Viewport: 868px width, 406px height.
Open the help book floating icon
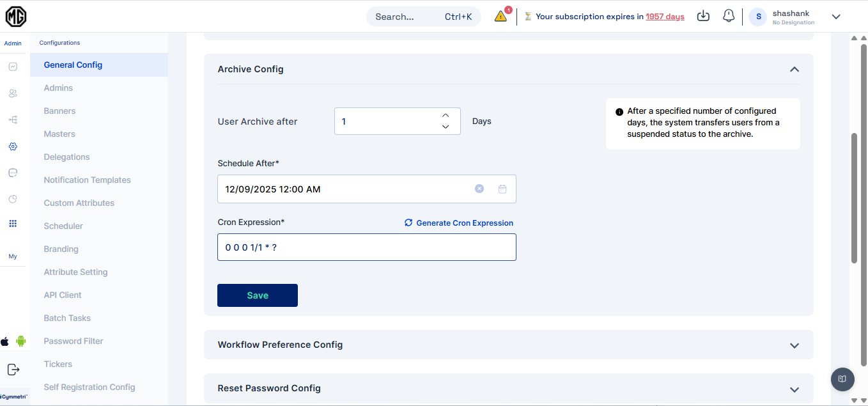pos(842,379)
